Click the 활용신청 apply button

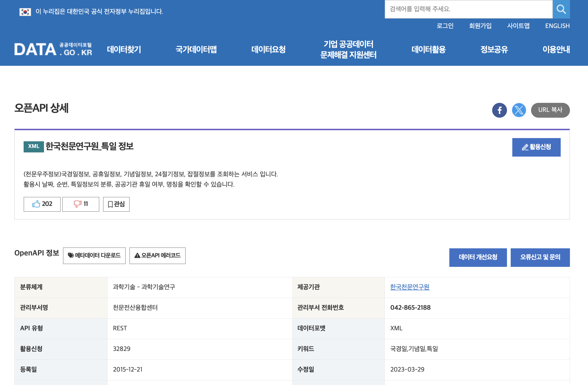(x=536, y=147)
